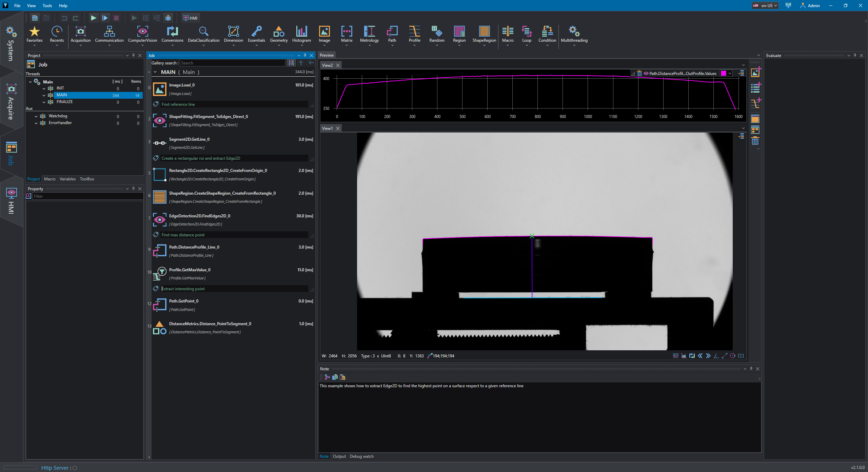Open the Image tool group
This screenshot has width=868, height=472.
[x=324, y=35]
